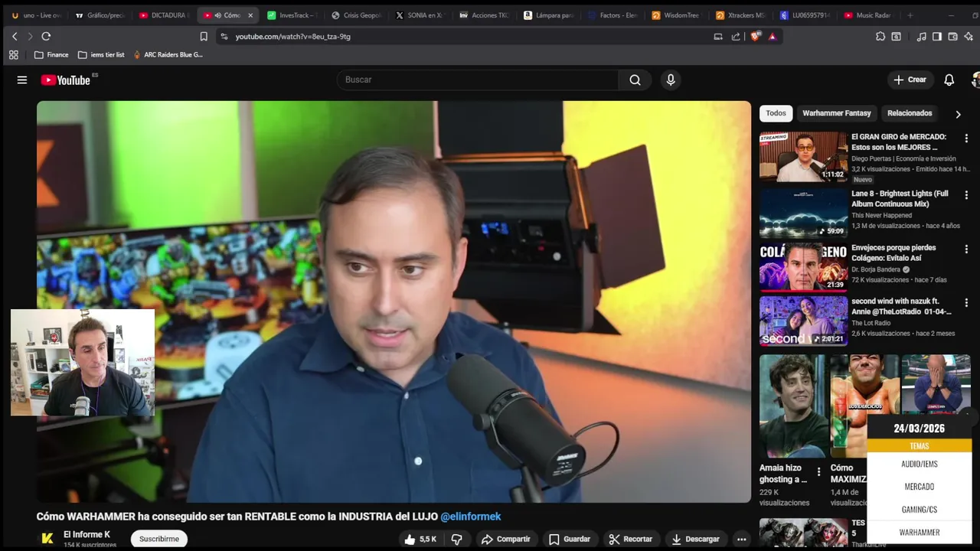980x551 pixels.
Task: Open second wind with nazuk thumbnail
Action: pyautogui.click(x=803, y=321)
